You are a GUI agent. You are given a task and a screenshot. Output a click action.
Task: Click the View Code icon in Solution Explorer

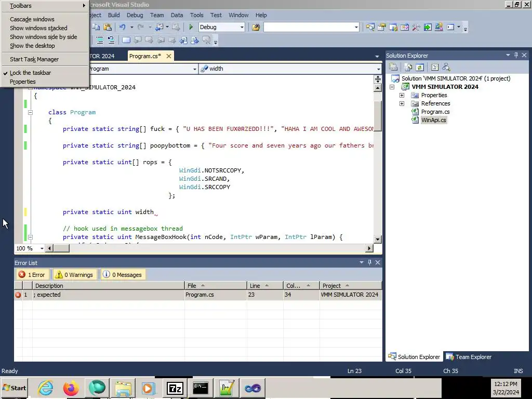[x=435, y=67]
